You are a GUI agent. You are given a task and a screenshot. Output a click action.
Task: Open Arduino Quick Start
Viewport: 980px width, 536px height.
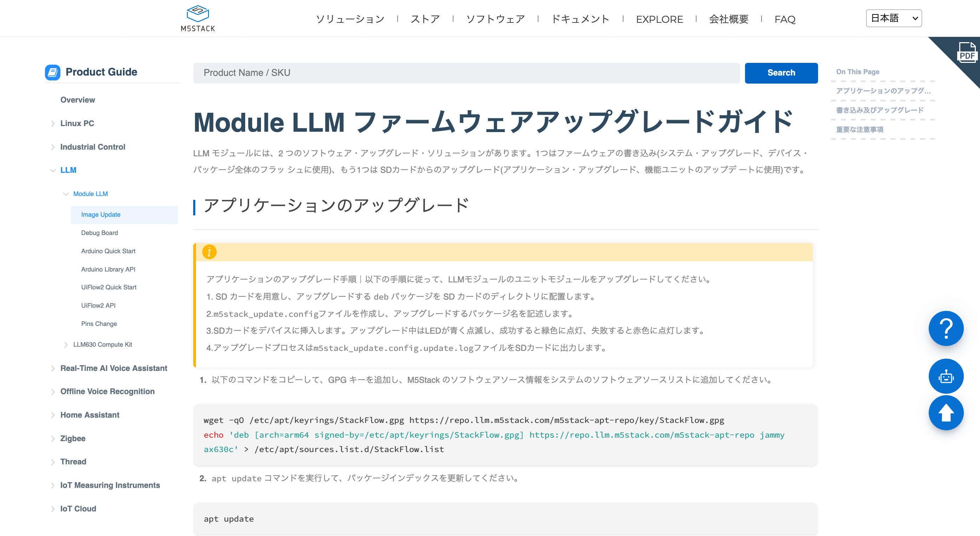coord(108,251)
